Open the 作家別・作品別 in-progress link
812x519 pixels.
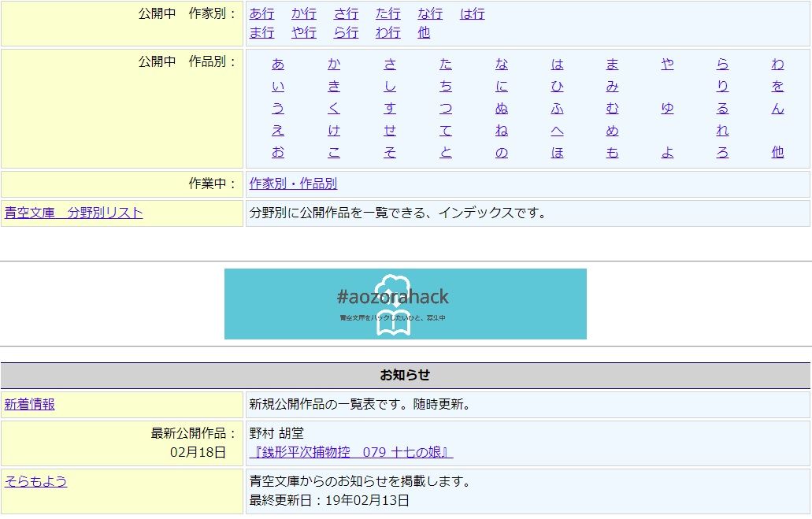pyautogui.click(x=293, y=184)
